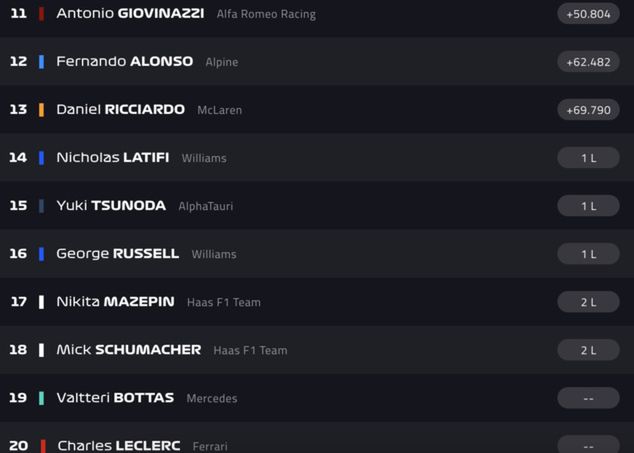Select Daniel Ricciardo's name
This screenshot has height=453, width=634.
[x=120, y=110]
